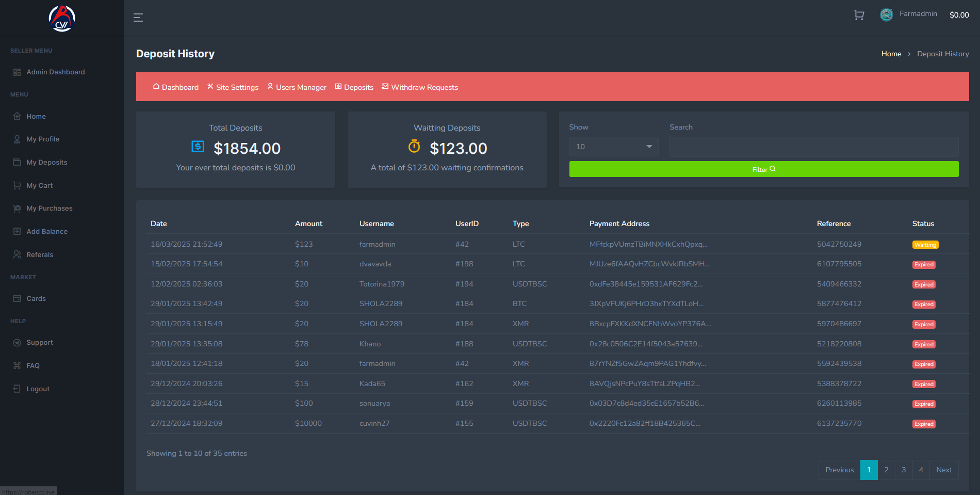980x495 pixels.
Task: Focus the Search input field
Action: pyautogui.click(x=813, y=147)
